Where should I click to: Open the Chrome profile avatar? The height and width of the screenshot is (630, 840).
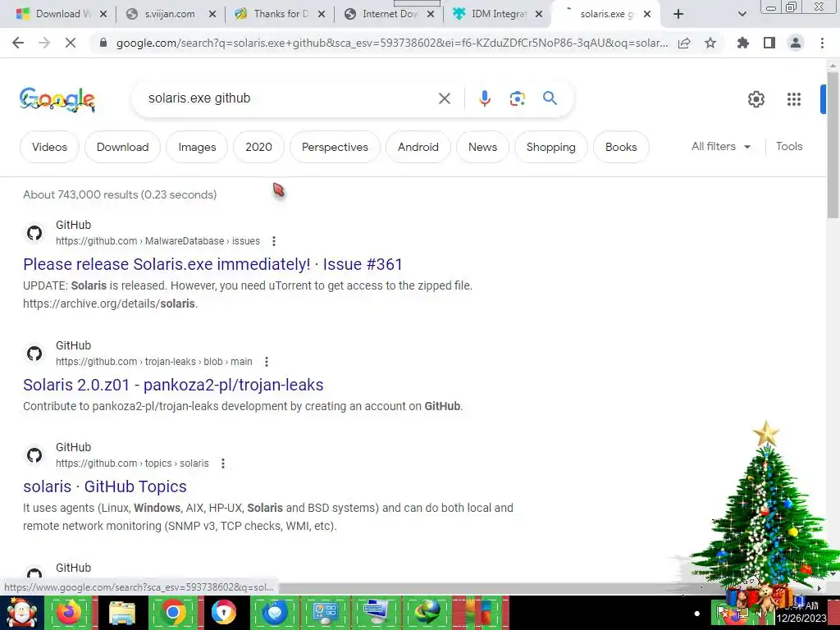click(x=796, y=43)
